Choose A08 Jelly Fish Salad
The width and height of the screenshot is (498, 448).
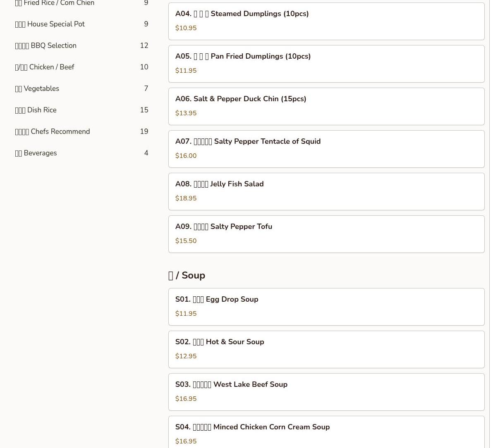[326, 191]
